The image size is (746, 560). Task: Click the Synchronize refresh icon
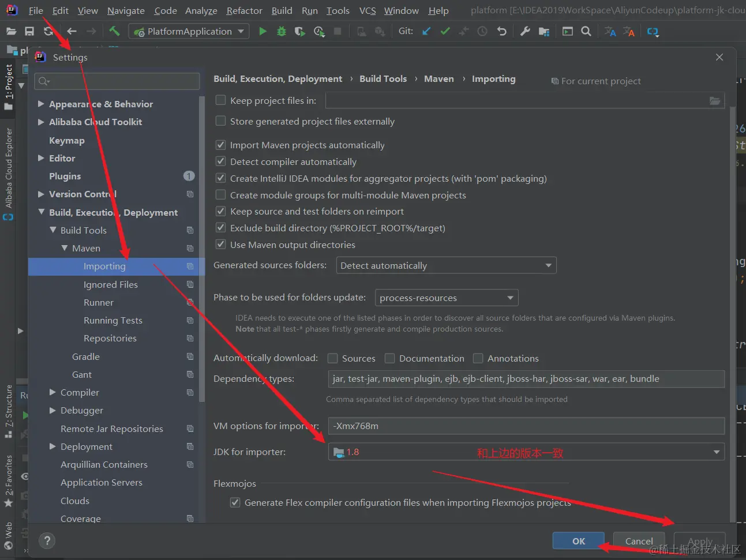pos(48,31)
